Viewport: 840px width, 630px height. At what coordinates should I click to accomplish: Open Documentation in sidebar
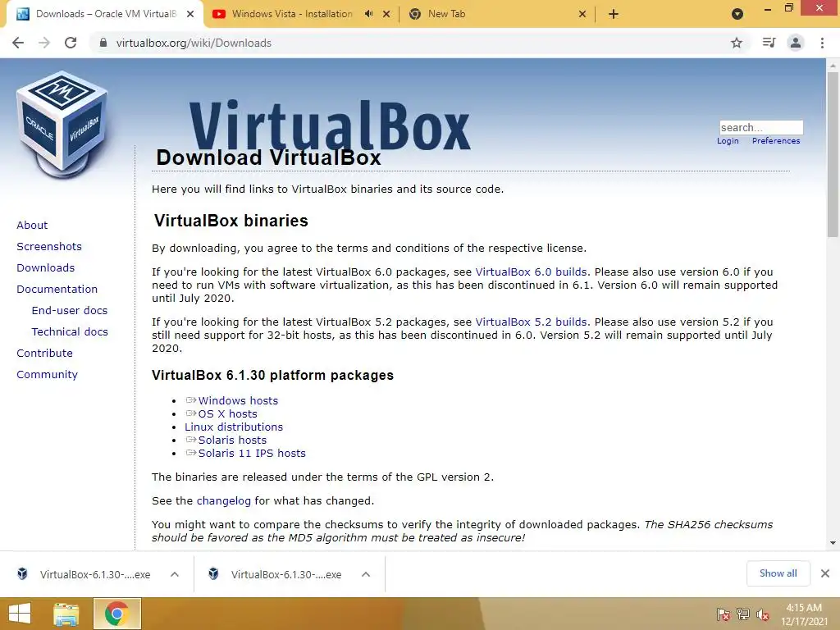[57, 290]
